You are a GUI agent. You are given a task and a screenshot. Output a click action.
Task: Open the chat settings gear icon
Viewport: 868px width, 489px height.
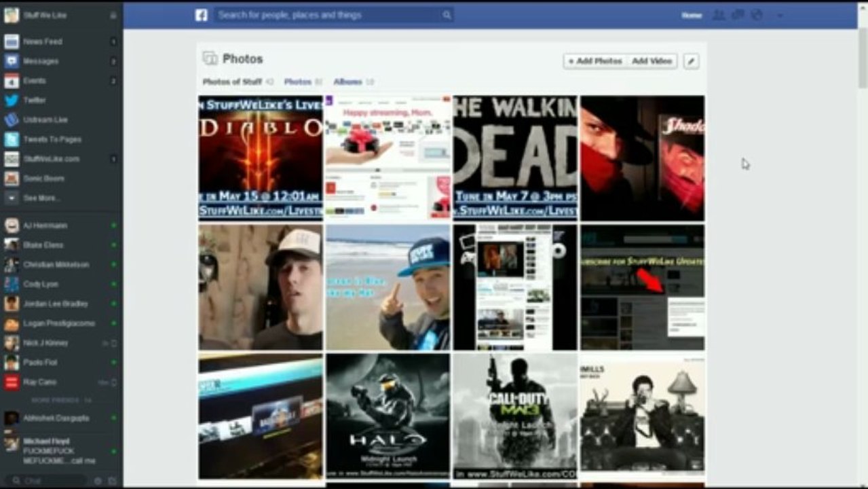(98, 481)
